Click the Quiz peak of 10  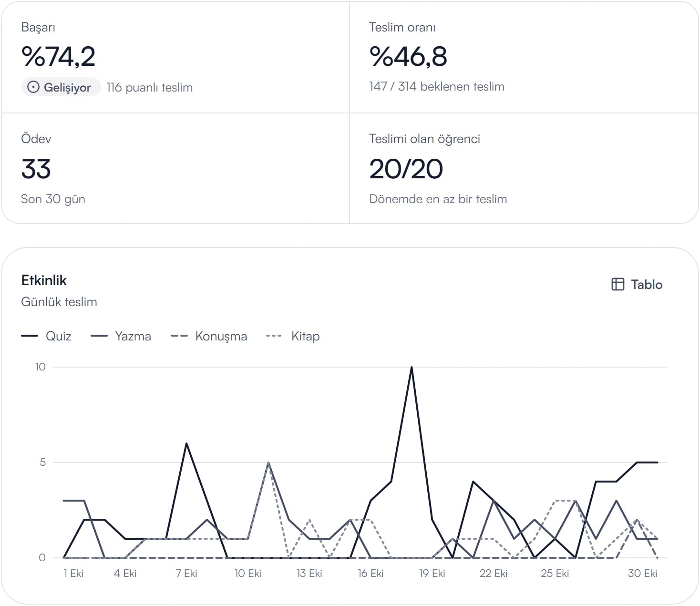tap(412, 367)
